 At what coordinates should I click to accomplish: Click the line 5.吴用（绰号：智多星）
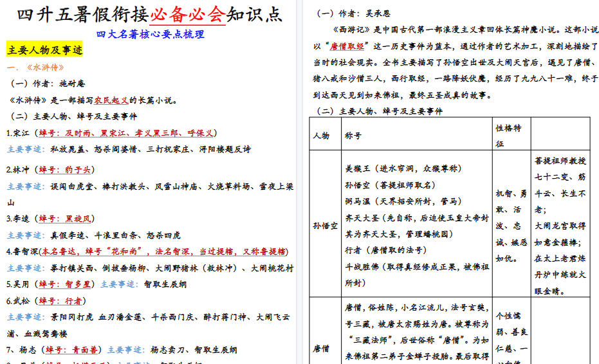50,284
